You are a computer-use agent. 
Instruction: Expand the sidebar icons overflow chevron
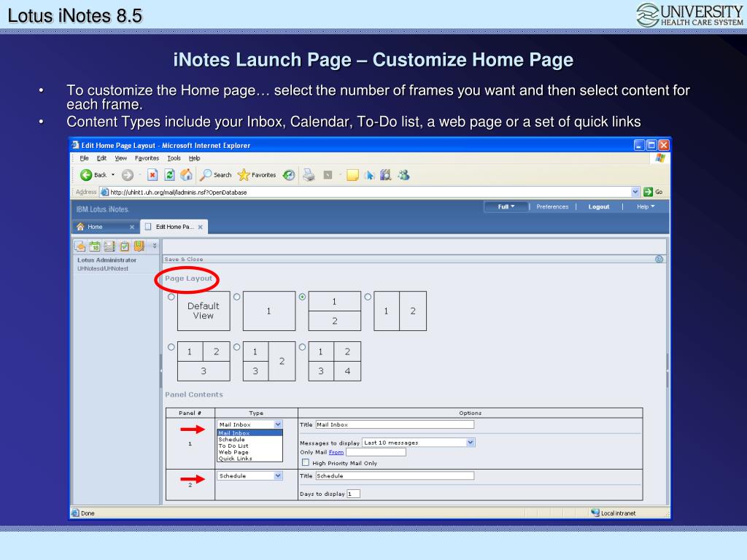[x=155, y=246]
